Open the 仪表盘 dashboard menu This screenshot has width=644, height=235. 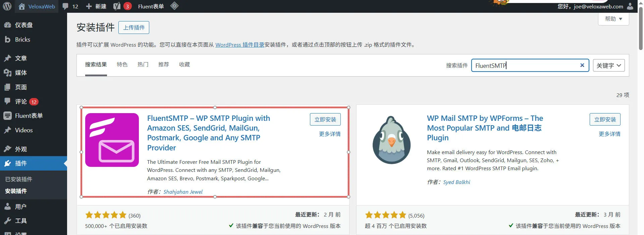23,25
